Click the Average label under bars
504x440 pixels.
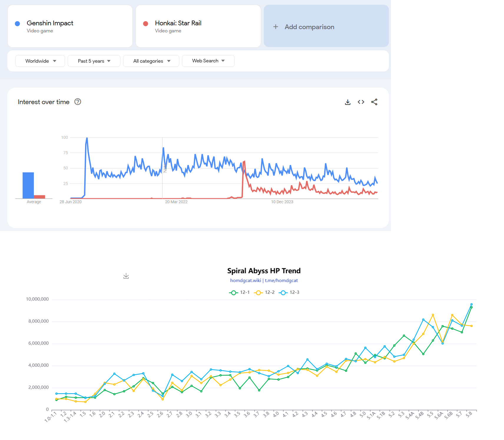click(x=34, y=202)
